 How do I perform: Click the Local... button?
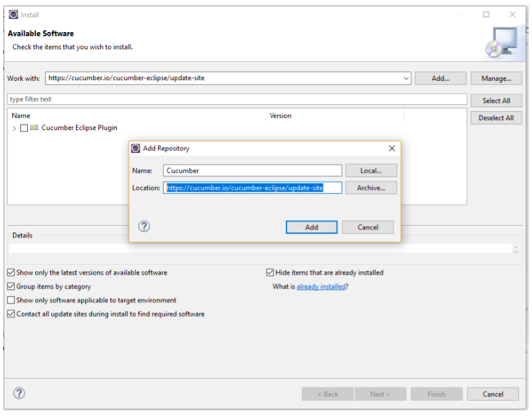pos(371,171)
